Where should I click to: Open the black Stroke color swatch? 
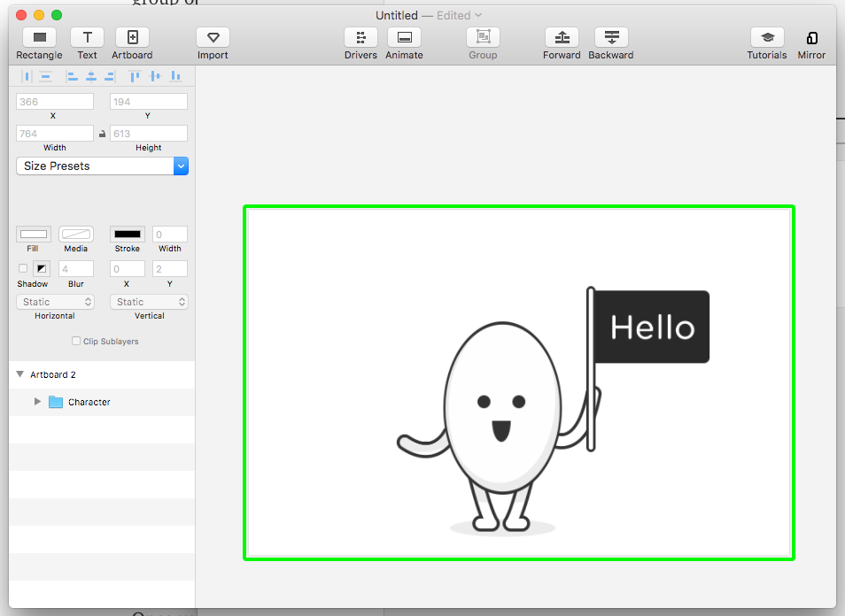coord(128,235)
